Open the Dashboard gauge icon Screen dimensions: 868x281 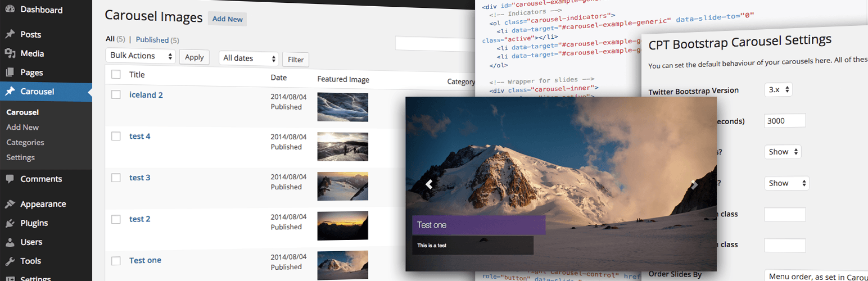pos(10,10)
